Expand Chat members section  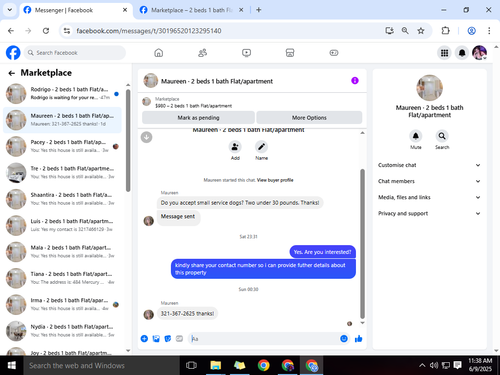[429, 181]
